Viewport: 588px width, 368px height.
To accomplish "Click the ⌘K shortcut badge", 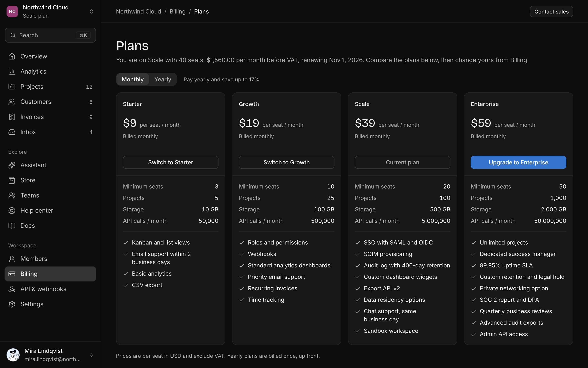I will click(83, 35).
